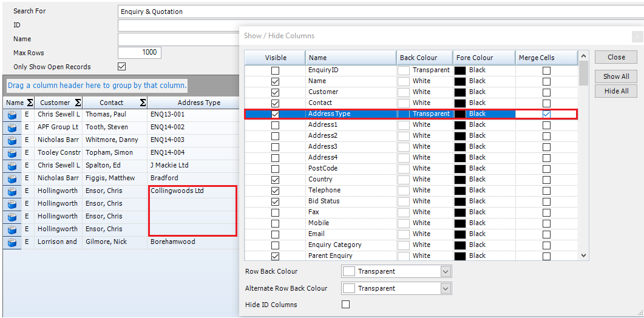Select Mobile row name in column list

click(319, 223)
